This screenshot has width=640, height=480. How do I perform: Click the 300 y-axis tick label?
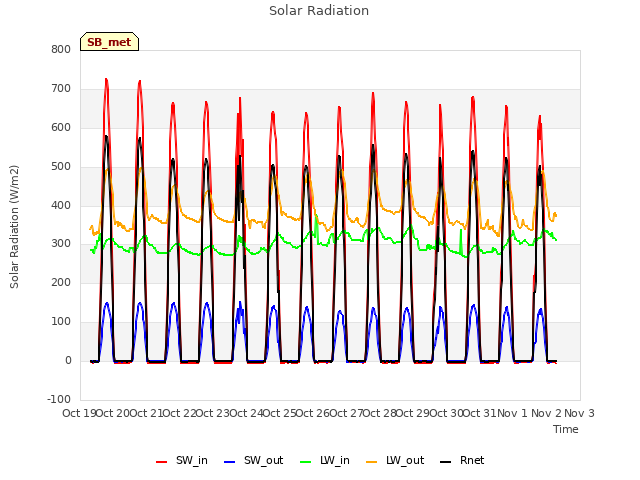coord(61,244)
